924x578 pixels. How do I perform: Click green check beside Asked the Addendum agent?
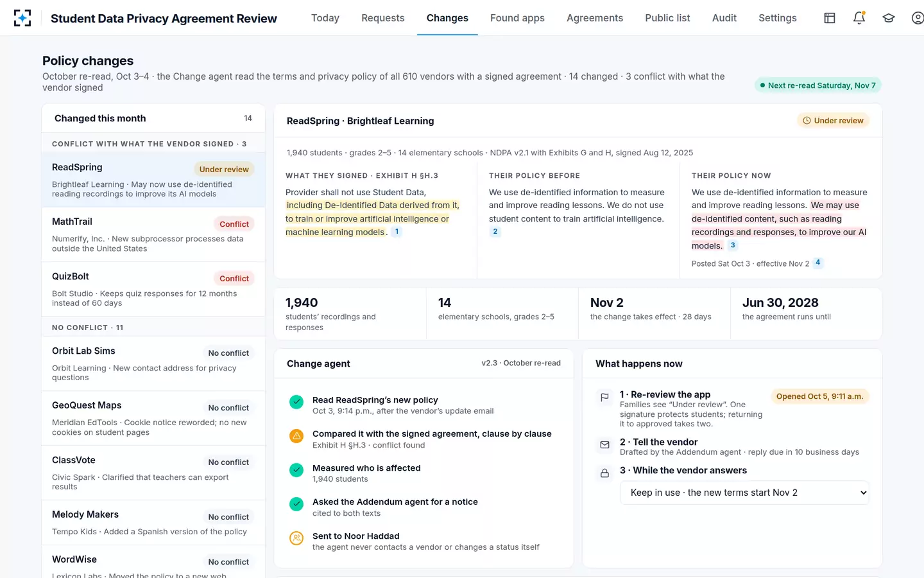296,504
